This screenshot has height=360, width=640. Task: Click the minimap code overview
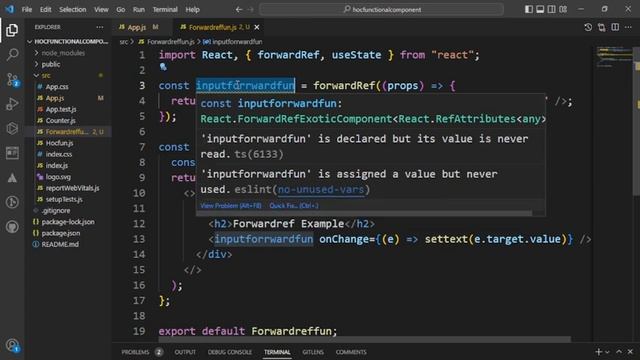(x=614, y=57)
